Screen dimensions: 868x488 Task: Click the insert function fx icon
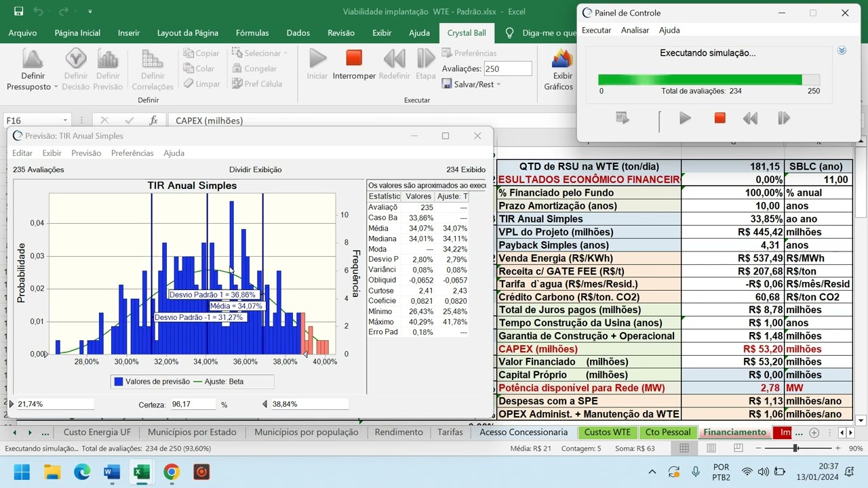[x=154, y=120]
